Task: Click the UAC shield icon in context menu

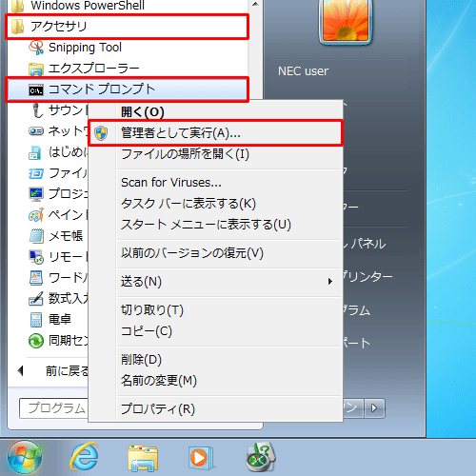Action: pos(101,133)
